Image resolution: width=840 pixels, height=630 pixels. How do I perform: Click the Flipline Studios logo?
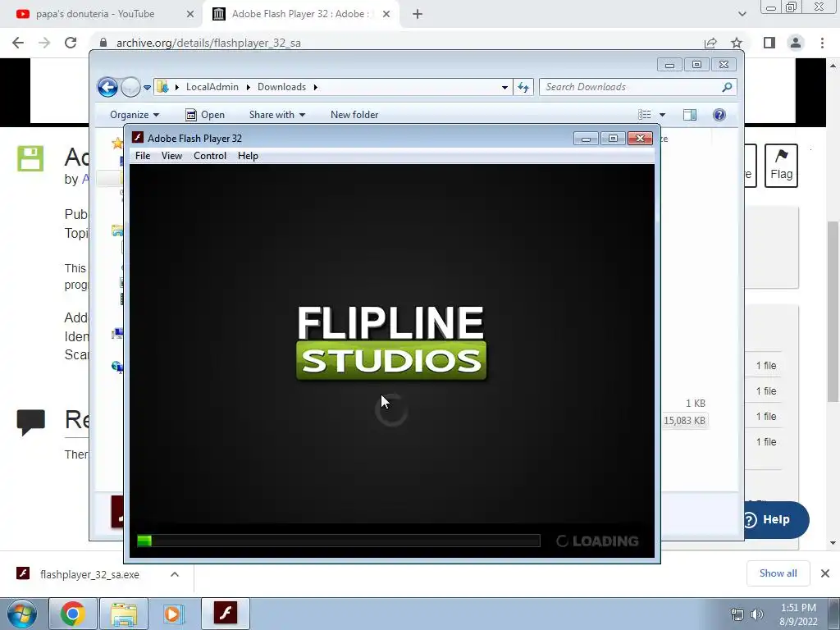391,343
